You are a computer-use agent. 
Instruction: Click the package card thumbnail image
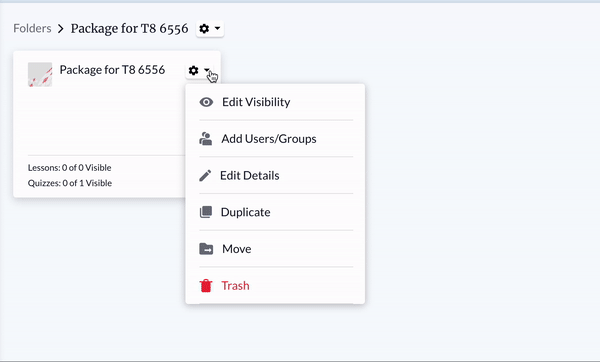point(40,74)
